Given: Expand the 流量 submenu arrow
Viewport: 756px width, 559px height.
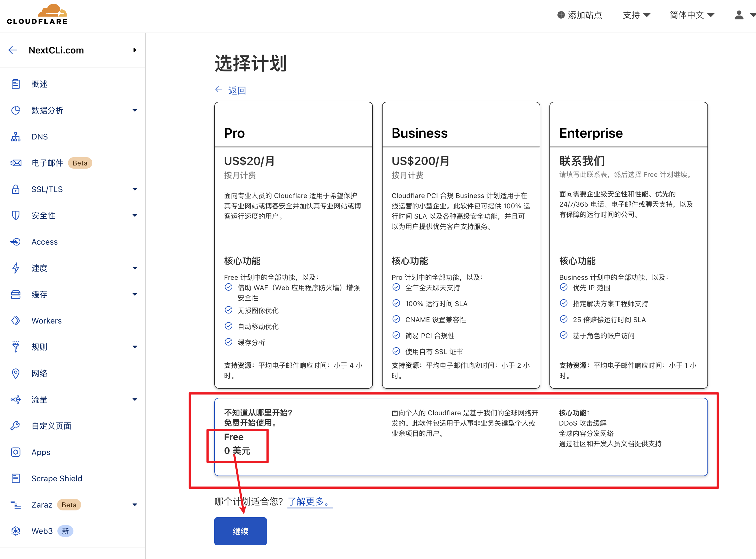Looking at the screenshot, I should point(135,400).
